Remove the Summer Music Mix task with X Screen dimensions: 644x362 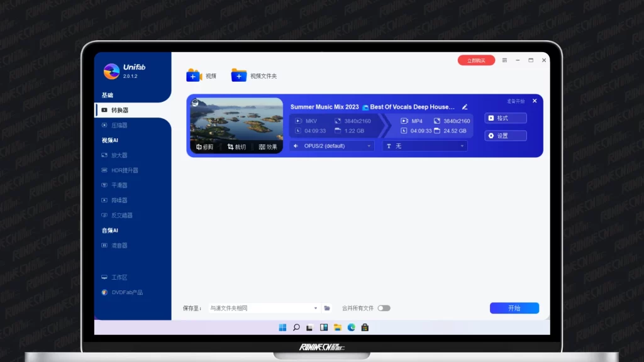click(535, 101)
